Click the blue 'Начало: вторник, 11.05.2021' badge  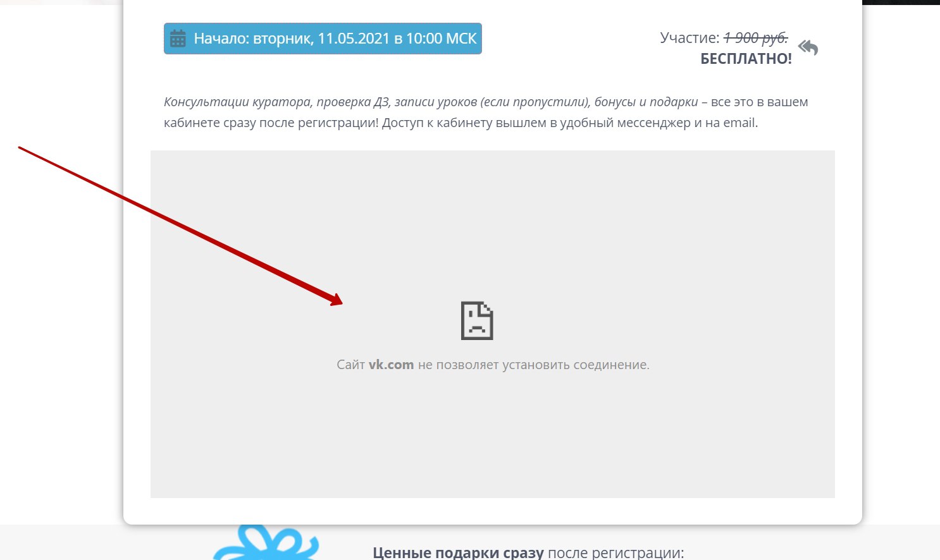(323, 39)
